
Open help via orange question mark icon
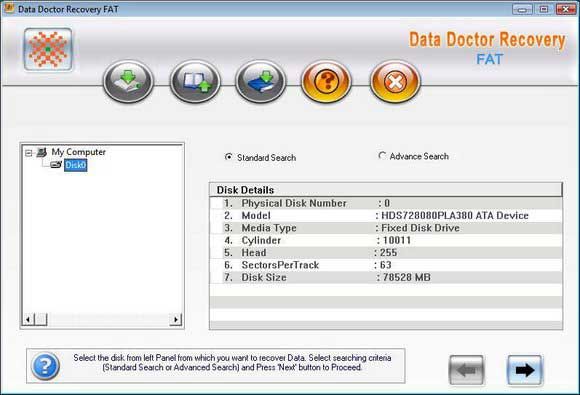(327, 82)
